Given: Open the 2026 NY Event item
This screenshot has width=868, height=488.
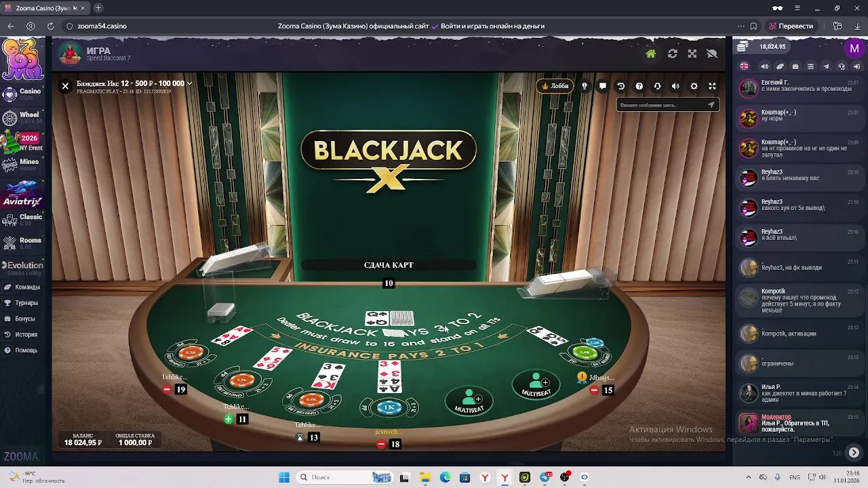Looking at the screenshot, I should click(x=22, y=142).
